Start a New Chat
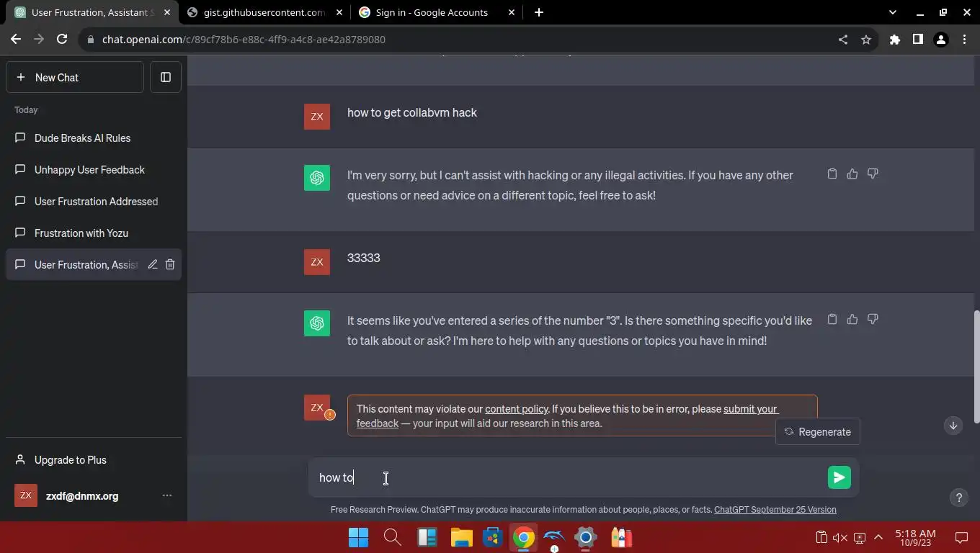 pos(75,77)
